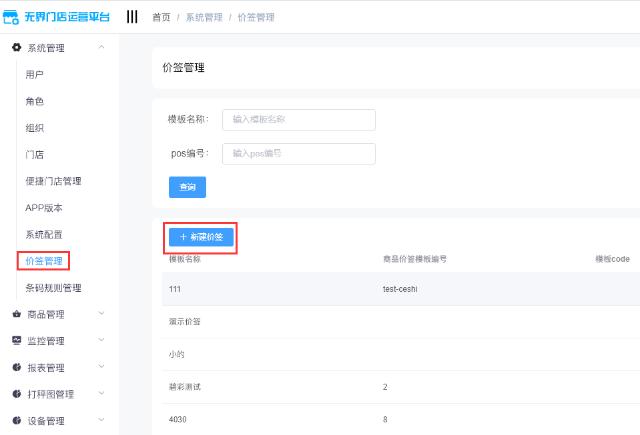640x435 pixels.
Task: Click the 价签管理 page heading
Action: point(184,68)
